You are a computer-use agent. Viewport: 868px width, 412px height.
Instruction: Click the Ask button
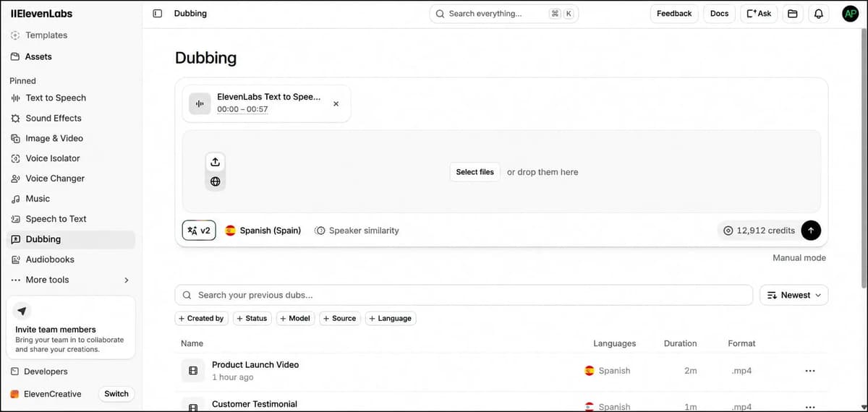point(759,13)
